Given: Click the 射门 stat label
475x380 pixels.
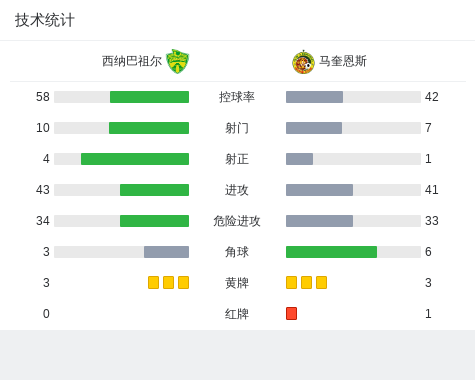Looking at the screenshot, I should [x=237, y=128].
